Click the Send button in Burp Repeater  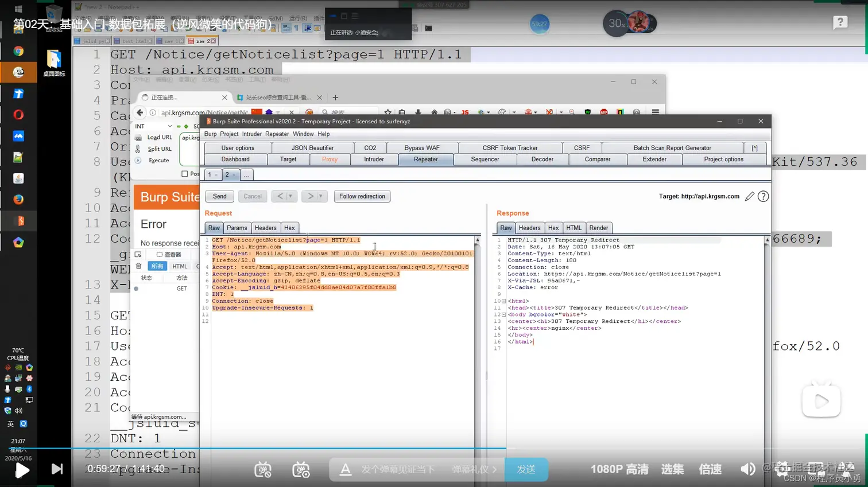click(x=219, y=196)
